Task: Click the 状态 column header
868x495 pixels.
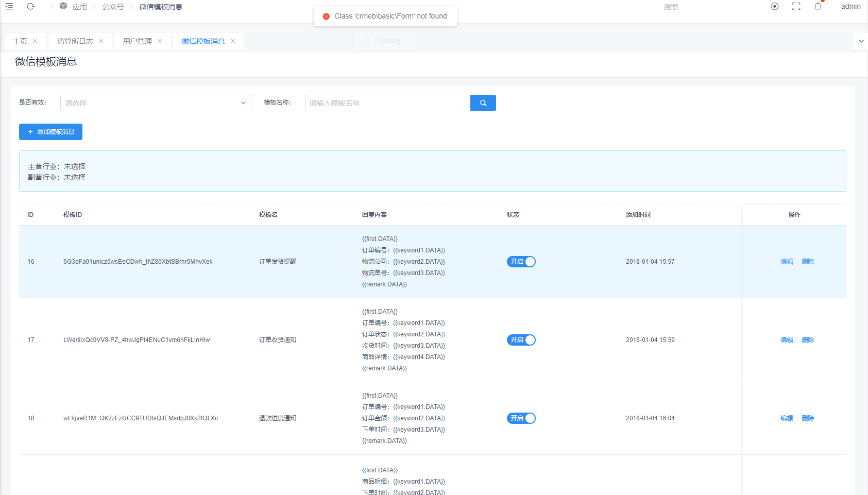Action: (x=513, y=215)
